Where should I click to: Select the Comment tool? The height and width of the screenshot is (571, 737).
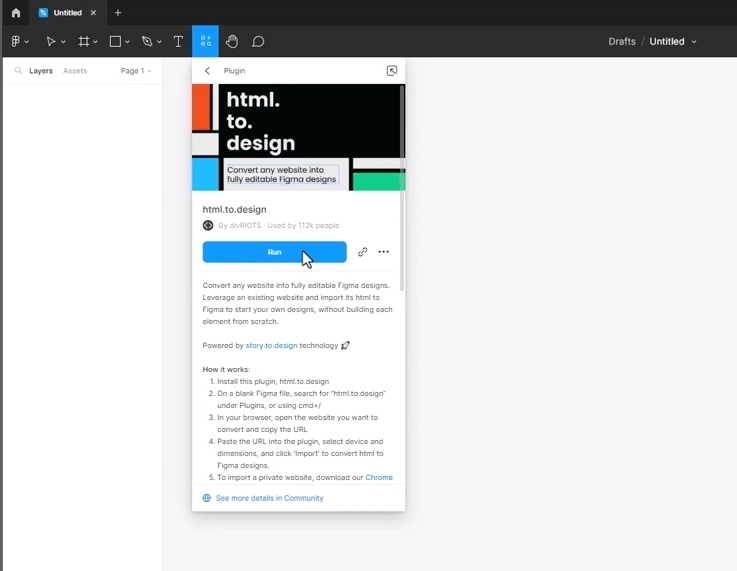[258, 41]
